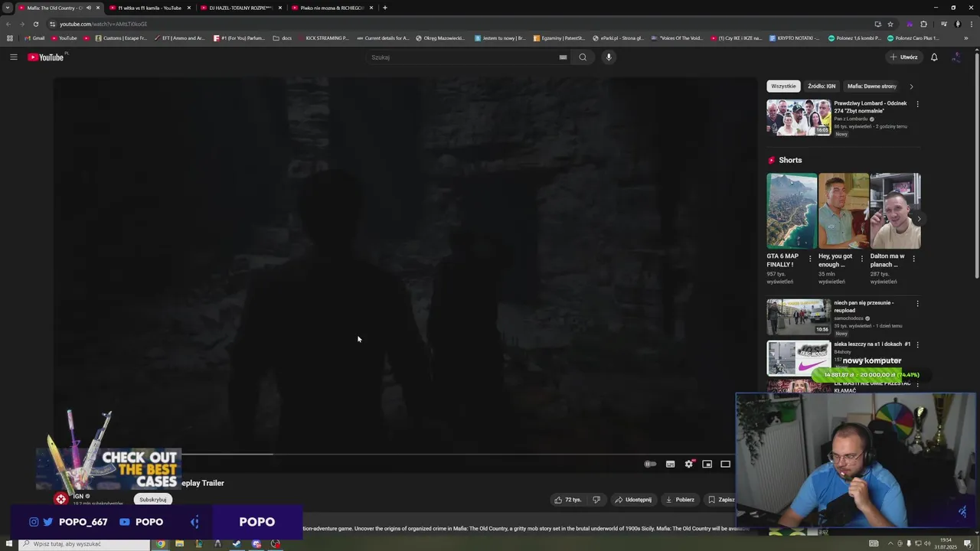Open options for the Dalton ma short
Viewport: 980px width, 551px height.
913,259
